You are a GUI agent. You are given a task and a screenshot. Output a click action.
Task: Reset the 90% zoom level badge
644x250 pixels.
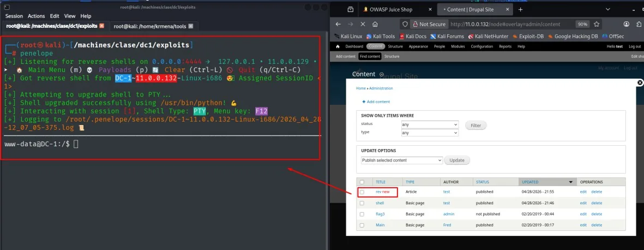click(582, 24)
